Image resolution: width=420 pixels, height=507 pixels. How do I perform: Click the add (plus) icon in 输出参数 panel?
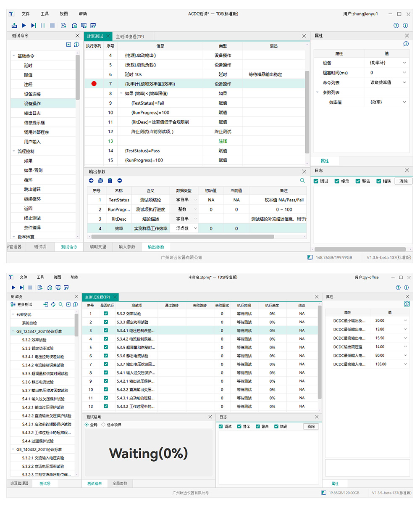pos(91,180)
